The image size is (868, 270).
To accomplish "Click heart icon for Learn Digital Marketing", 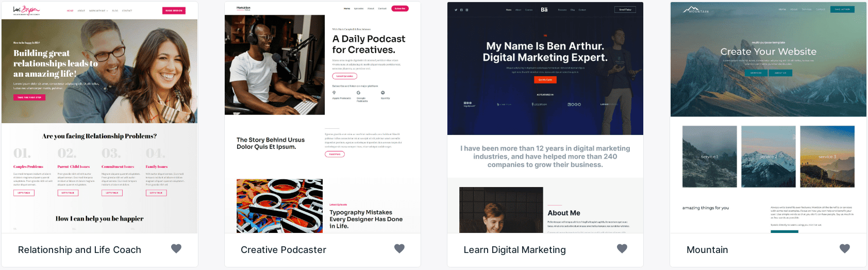I will (622, 248).
